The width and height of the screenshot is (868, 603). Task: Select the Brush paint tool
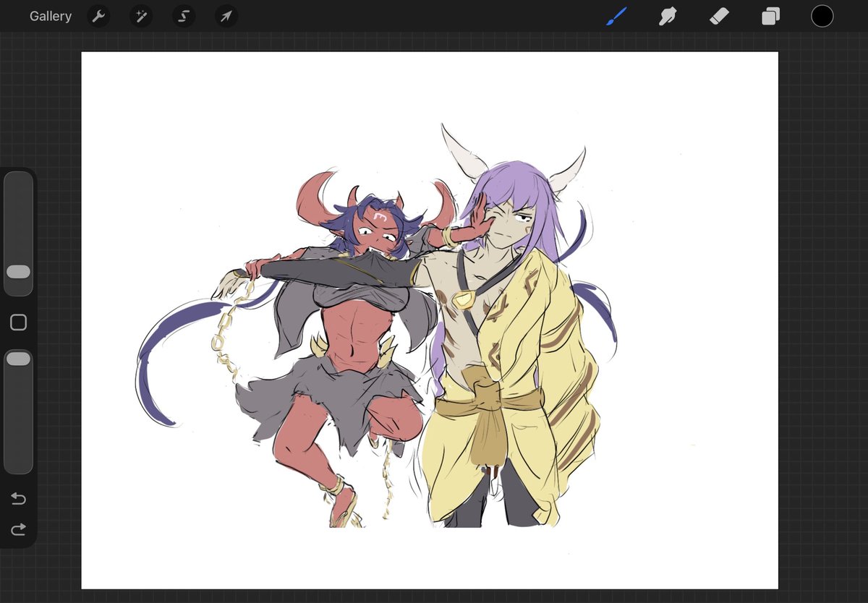(616, 16)
